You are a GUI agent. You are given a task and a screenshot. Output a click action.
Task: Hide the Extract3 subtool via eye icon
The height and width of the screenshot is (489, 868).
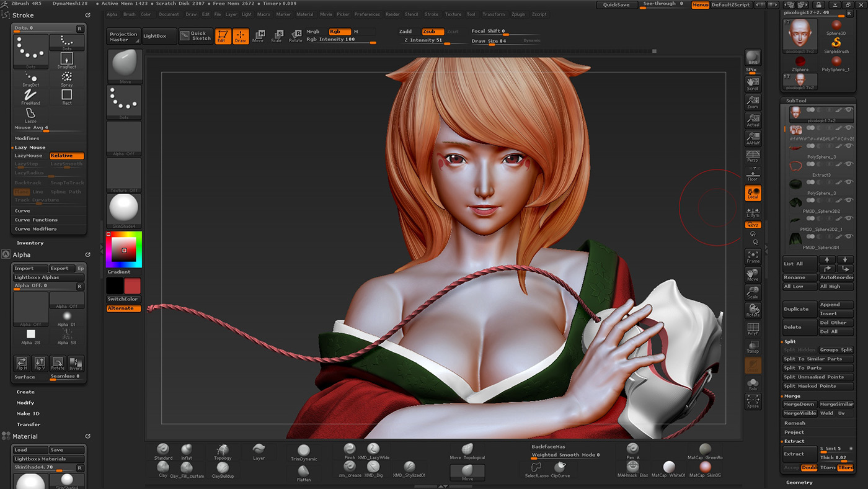848,165
